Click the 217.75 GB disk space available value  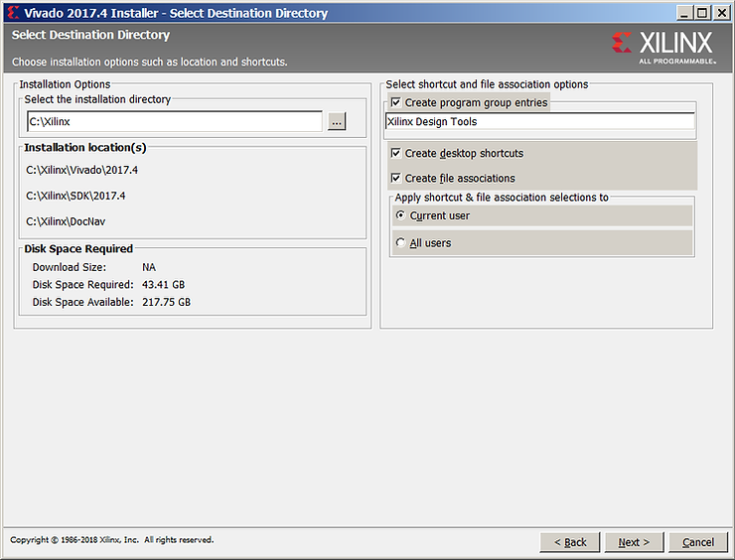(x=167, y=302)
